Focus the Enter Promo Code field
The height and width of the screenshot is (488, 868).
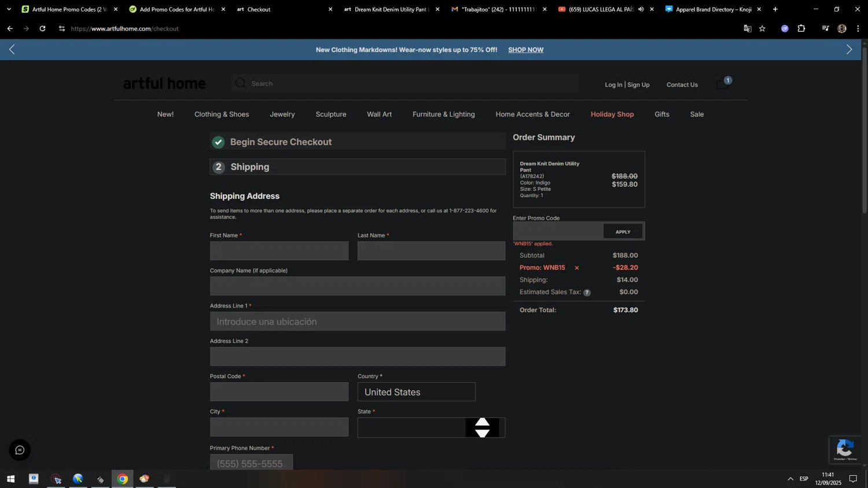click(x=558, y=231)
